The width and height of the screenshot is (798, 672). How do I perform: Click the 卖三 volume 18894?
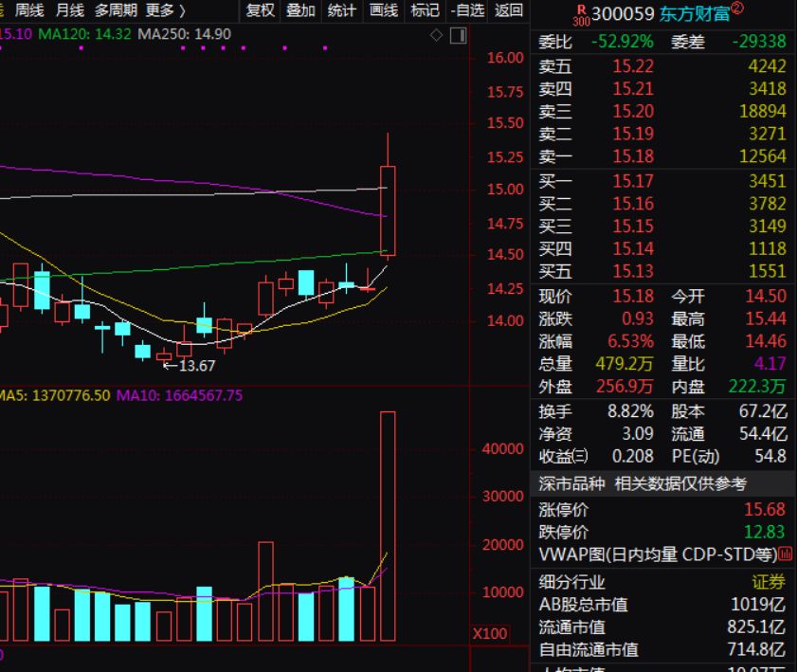(762, 111)
